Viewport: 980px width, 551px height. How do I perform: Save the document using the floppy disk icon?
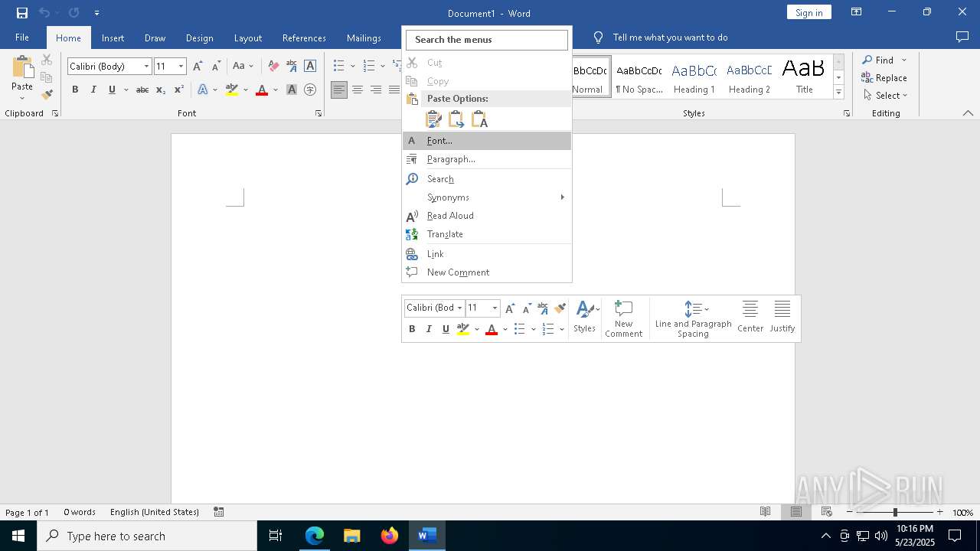[x=22, y=13]
